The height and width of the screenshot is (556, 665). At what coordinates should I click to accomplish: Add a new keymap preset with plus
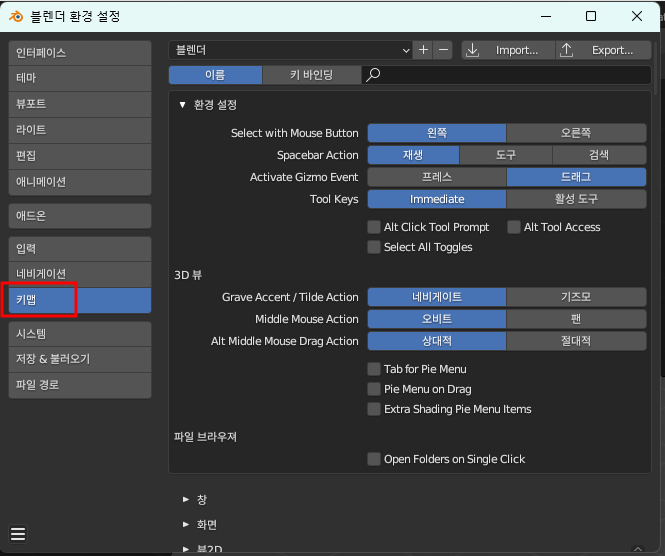(x=423, y=50)
